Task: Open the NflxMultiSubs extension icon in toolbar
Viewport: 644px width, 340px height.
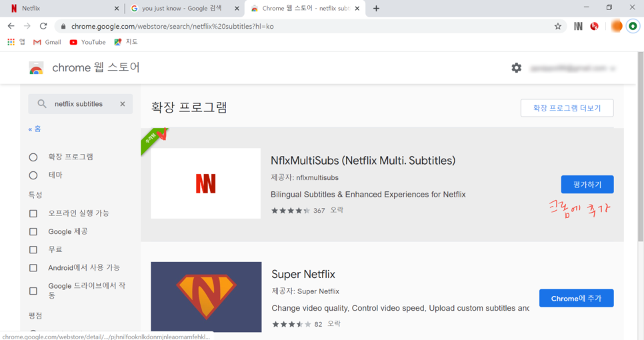Action: point(578,26)
